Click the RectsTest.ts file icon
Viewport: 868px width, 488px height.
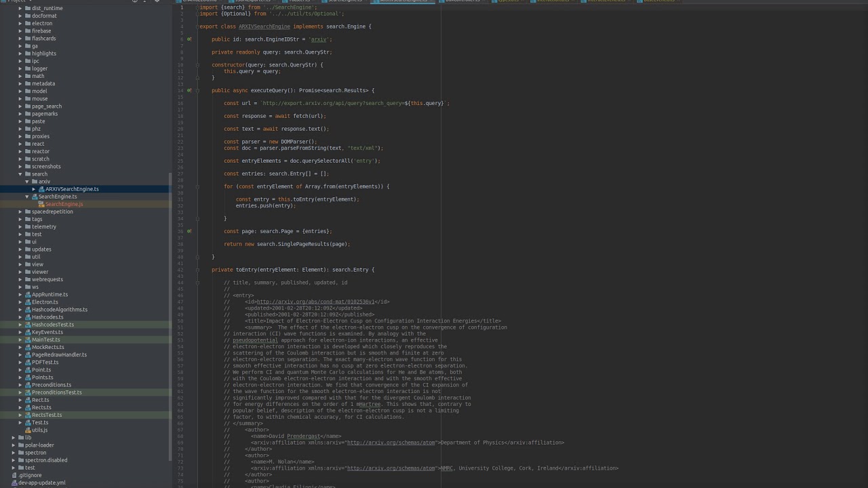28,415
